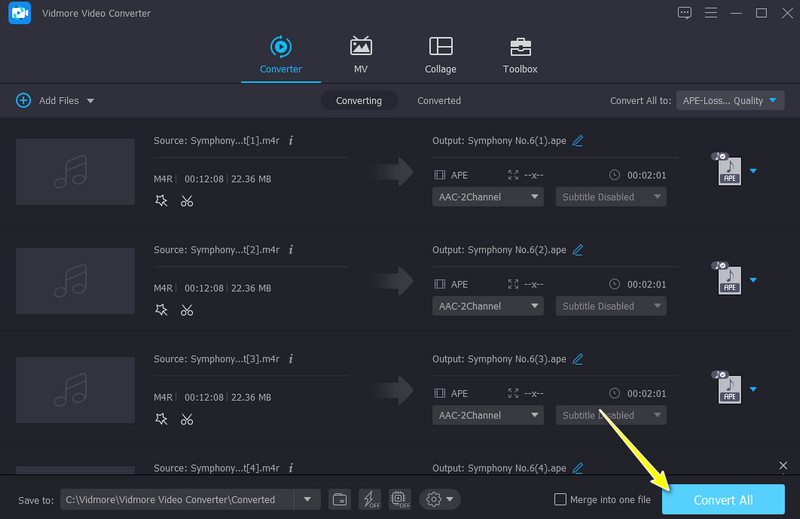Click the APE format icon for first file
Viewport: 800px width, 519px height.
pyautogui.click(x=729, y=171)
